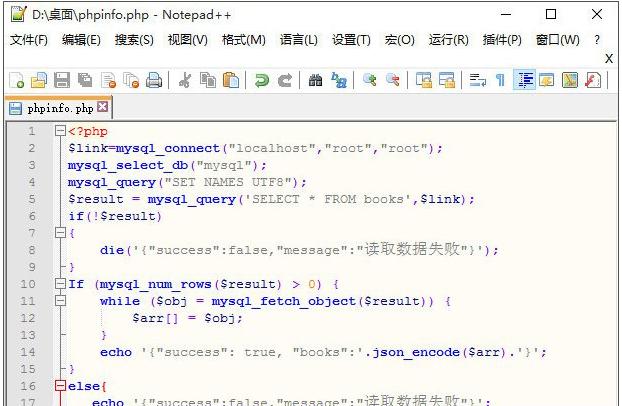The image size is (622, 406).
Task: Collapse the <?php fold block at line 1
Action: click(60, 131)
